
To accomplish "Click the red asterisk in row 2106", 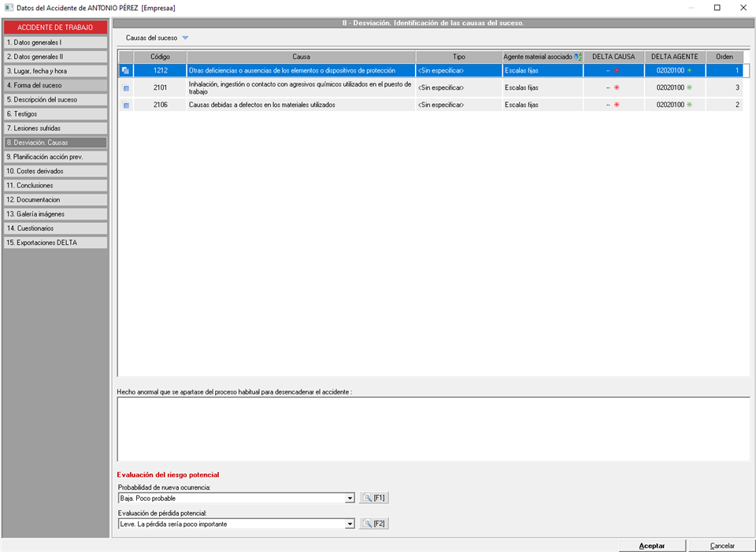I will coord(617,105).
